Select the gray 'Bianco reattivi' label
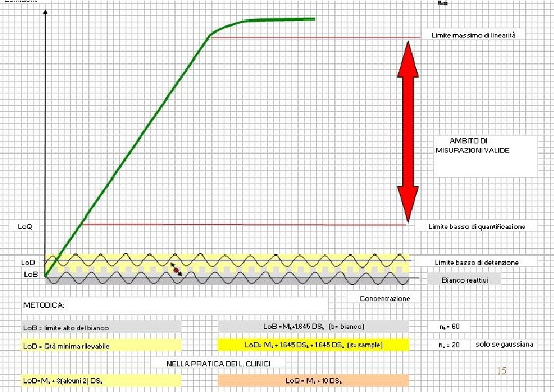Viewport: 554px width, 392px height. click(465, 280)
